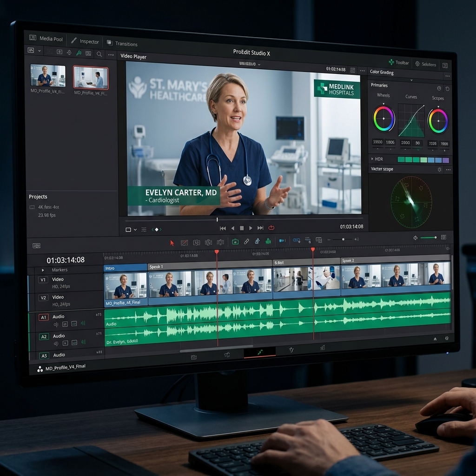Screen dimensions: 476x476
Task: Click the MD_Profile_V4_Final project name at bottom
Action: pyautogui.click(x=65, y=367)
